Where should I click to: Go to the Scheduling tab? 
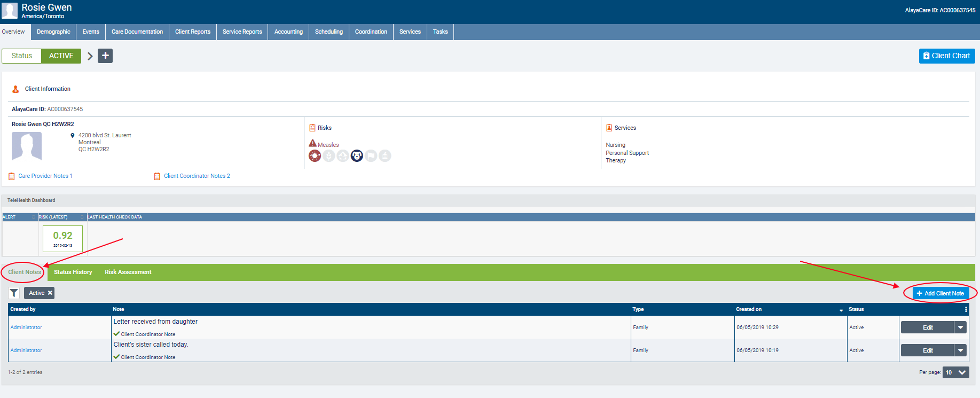329,32
